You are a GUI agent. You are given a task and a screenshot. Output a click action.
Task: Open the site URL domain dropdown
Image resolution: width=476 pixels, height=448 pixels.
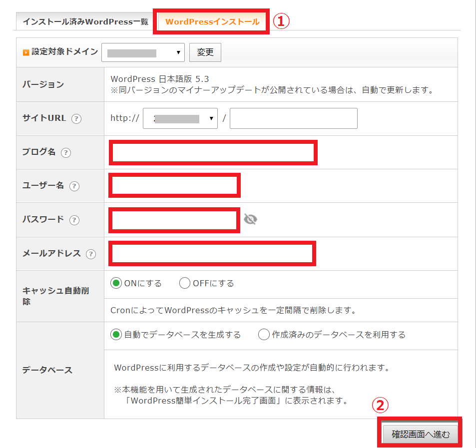pos(180,118)
